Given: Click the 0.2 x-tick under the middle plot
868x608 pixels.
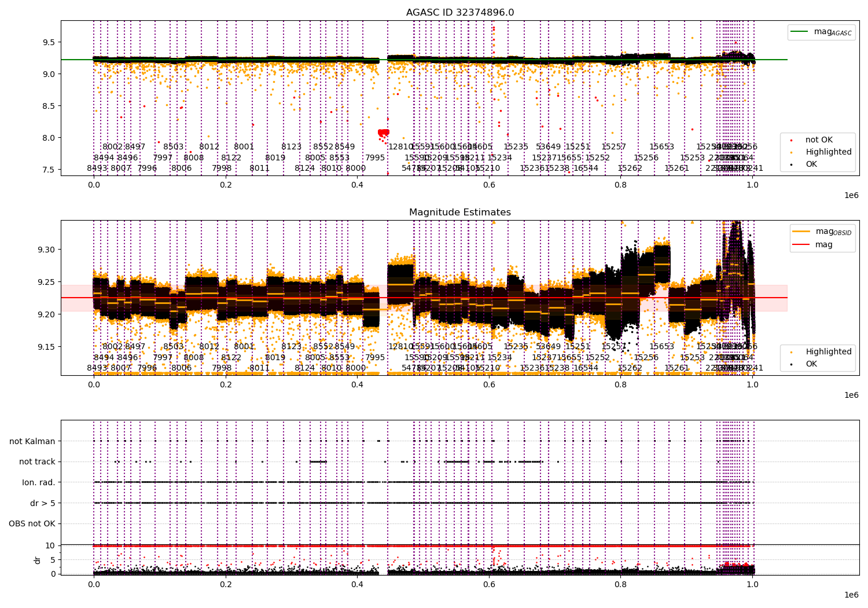Looking at the screenshot, I should point(226,385).
